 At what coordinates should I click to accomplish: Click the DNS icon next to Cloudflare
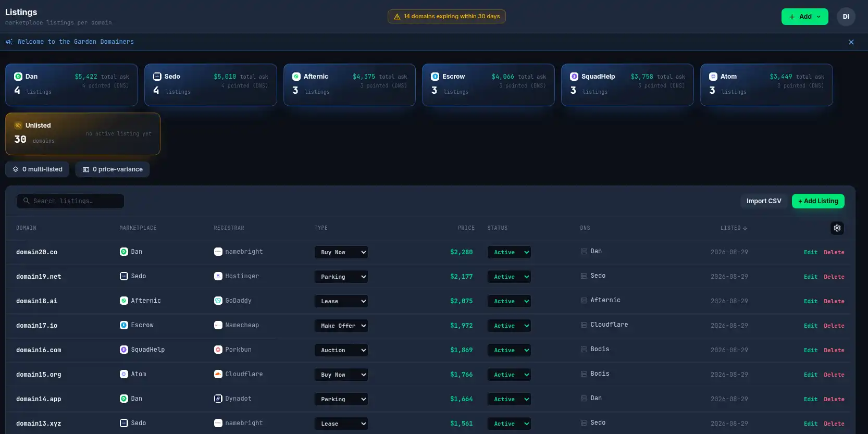(x=584, y=325)
